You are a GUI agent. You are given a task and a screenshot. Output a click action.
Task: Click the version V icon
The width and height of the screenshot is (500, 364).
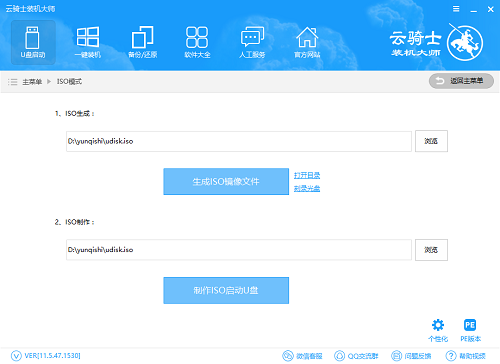tap(16, 356)
